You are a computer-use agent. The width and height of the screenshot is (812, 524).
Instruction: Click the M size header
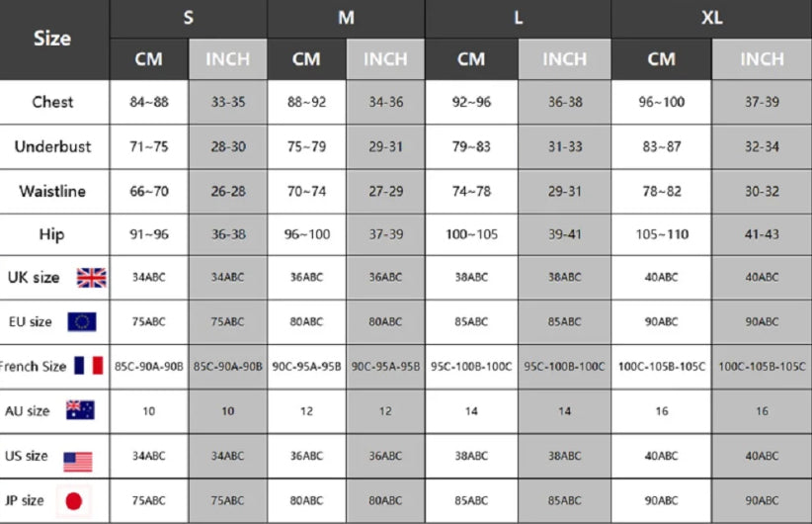[346, 19]
